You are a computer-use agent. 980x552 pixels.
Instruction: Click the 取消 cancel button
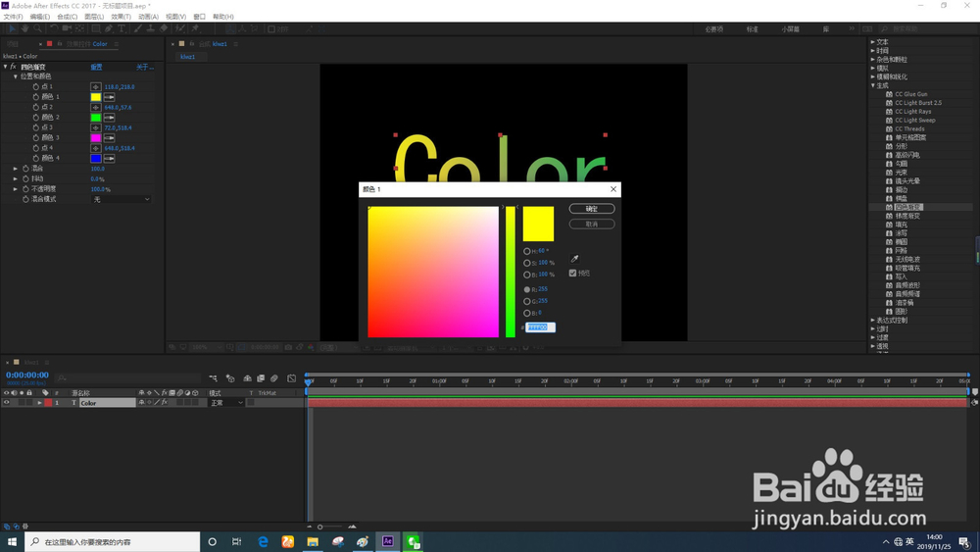click(592, 224)
